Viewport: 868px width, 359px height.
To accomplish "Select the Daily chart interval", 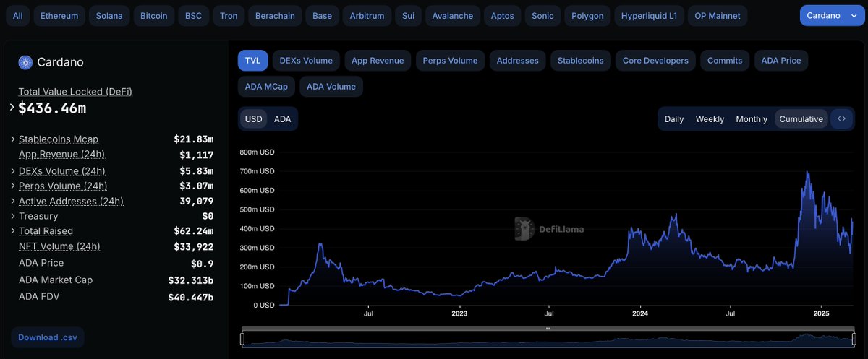I will 674,119.
